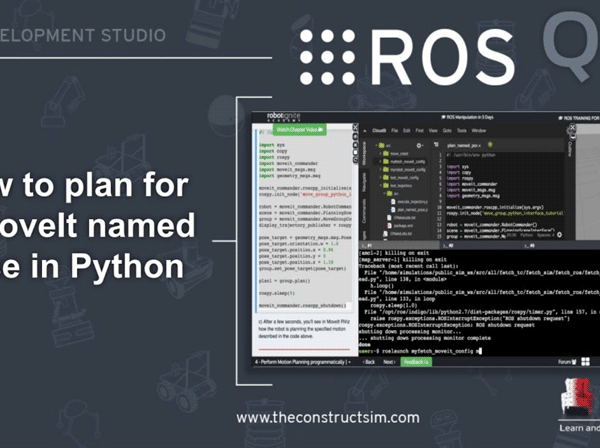Click the Watch Chapter Video button
This screenshot has width=600, height=448.
pos(299,130)
